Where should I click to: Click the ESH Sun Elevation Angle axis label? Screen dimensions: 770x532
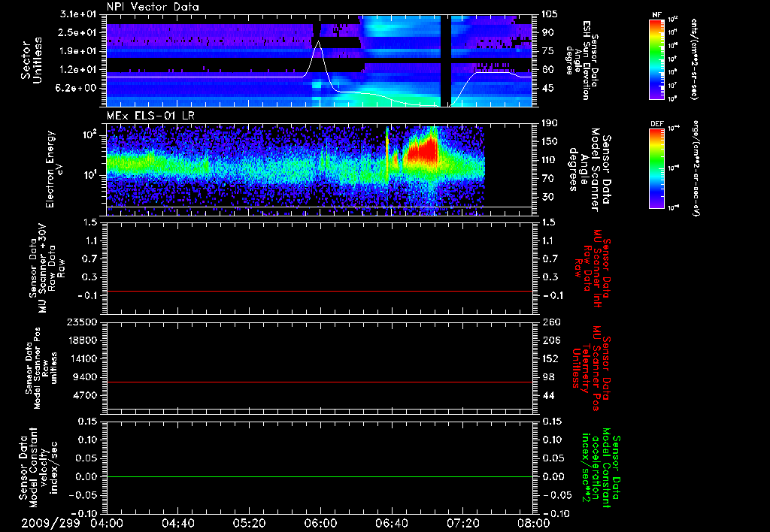tap(581, 60)
